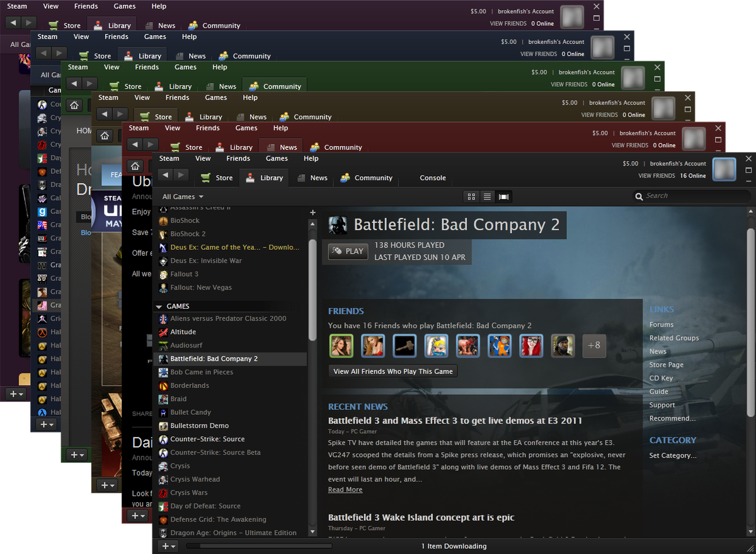Click the Borderlands game icon in the list

(163, 386)
